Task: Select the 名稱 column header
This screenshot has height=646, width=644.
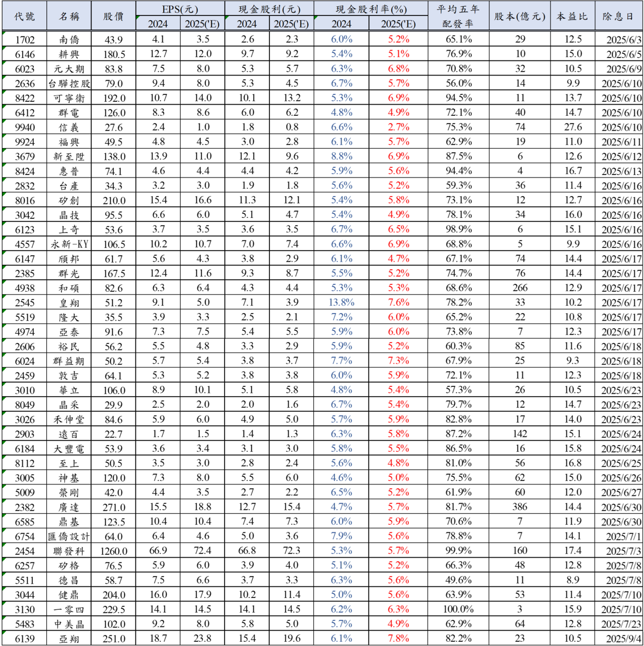Action: [x=69, y=16]
